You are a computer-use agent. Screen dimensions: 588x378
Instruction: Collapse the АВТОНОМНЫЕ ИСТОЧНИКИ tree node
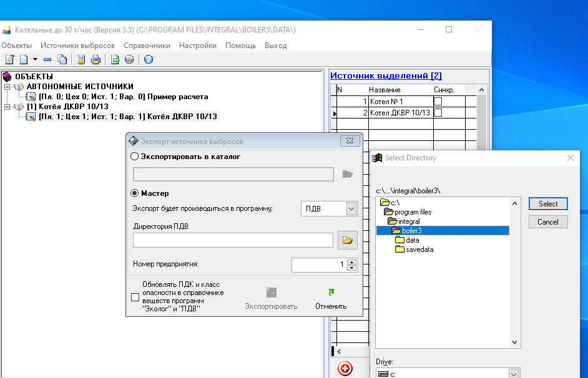coord(7,87)
